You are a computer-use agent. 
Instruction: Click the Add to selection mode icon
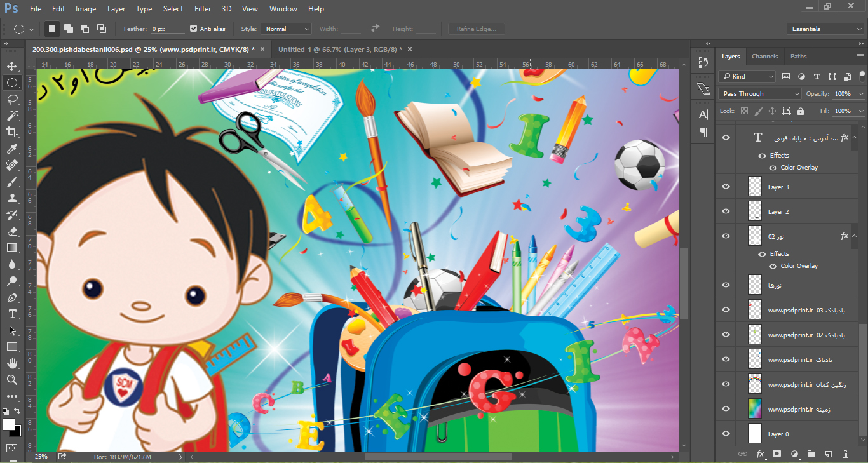point(69,29)
